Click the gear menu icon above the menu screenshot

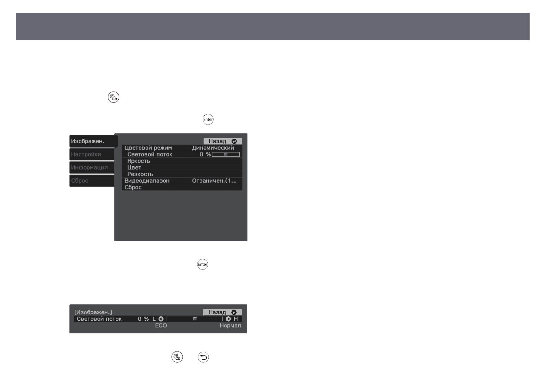113,98
